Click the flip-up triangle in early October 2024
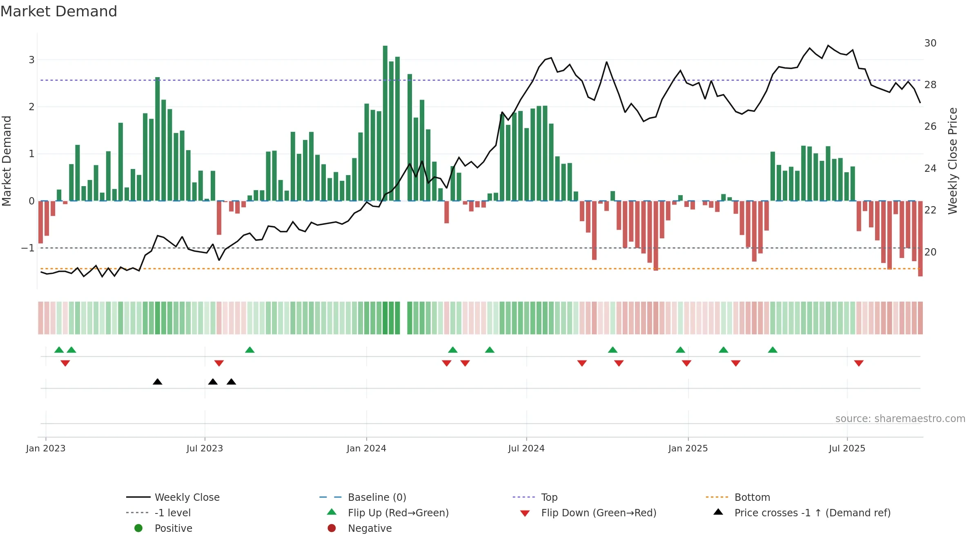 pyautogui.click(x=613, y=350)
